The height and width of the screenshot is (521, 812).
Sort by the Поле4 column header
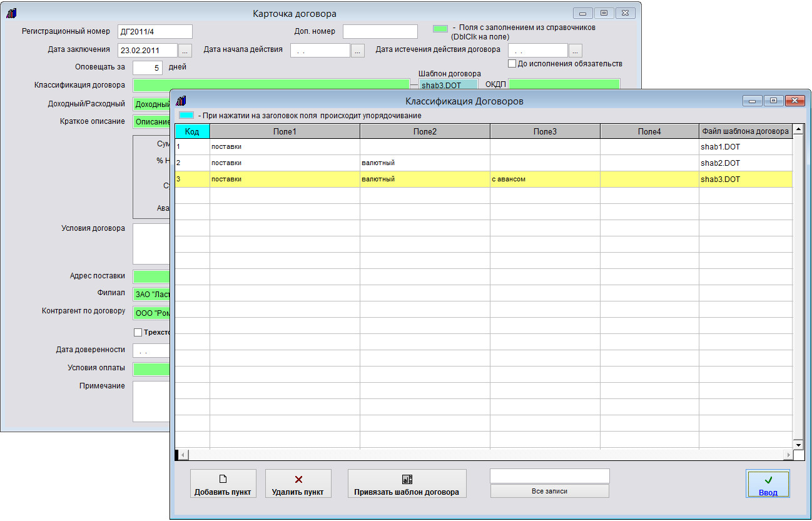click(x=649, y=131)
